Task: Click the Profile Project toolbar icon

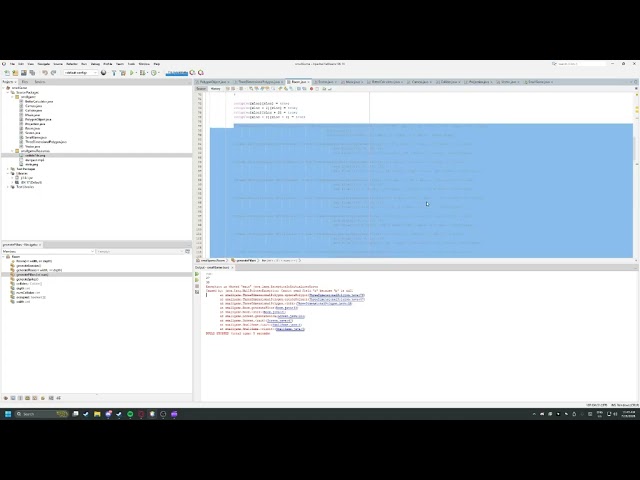Action: coord(154,73)
